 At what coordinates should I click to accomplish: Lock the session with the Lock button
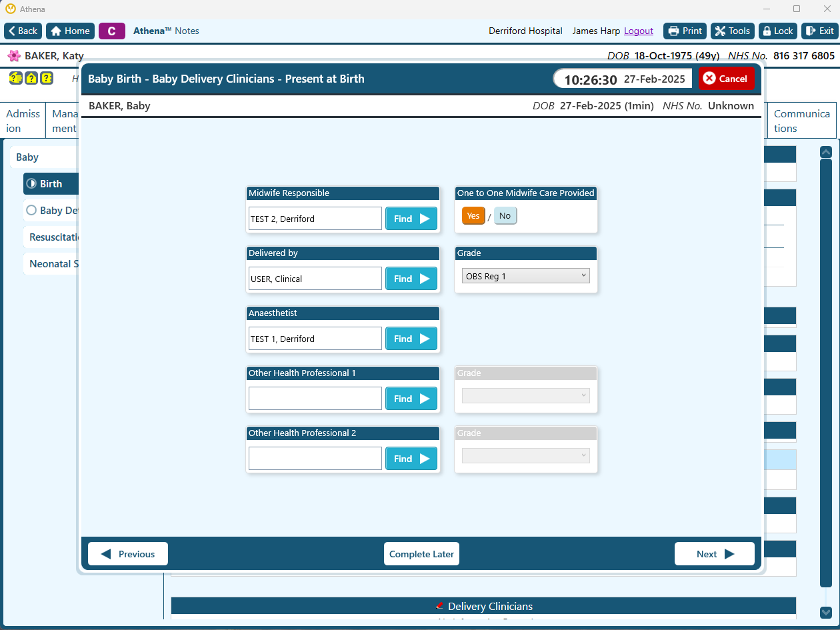pyautogui.click(x=777, y=31)
